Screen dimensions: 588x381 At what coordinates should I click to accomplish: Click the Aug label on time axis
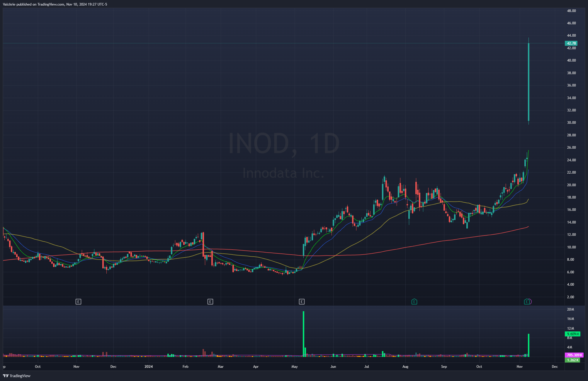(x=405, y=367)
